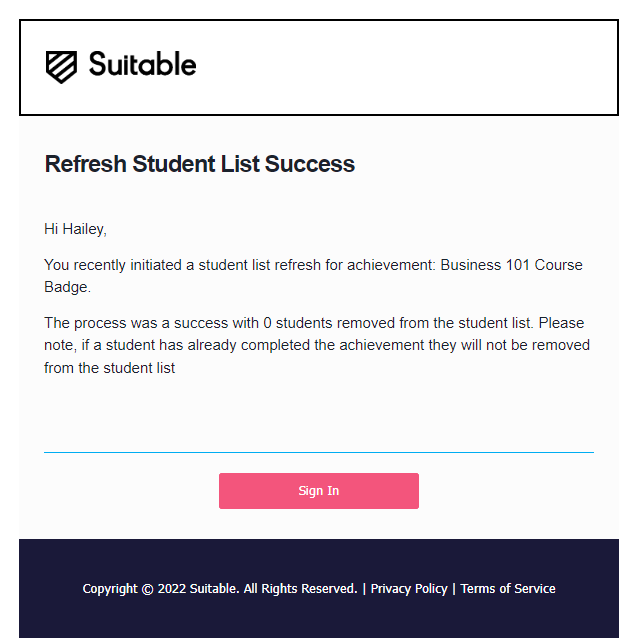Click the 'You recently initiated' sentence start
Image resolution: width=633 pixels, height=643 pixels.
(113, 265)
